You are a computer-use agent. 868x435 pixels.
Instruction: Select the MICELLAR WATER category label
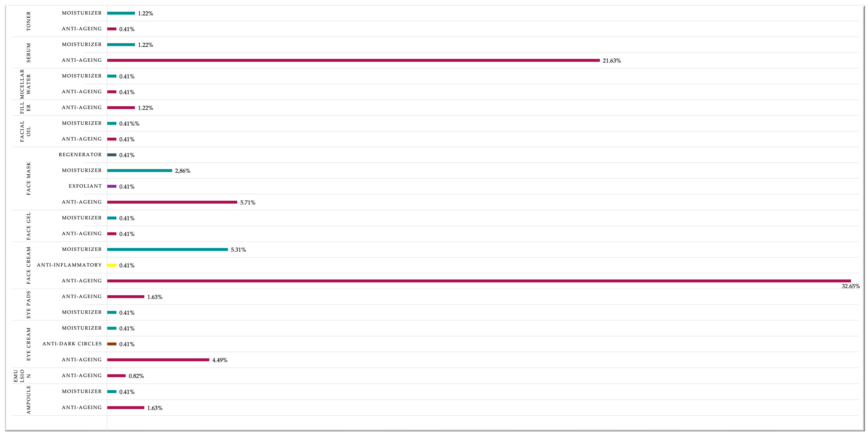click(x=25, y=84)
